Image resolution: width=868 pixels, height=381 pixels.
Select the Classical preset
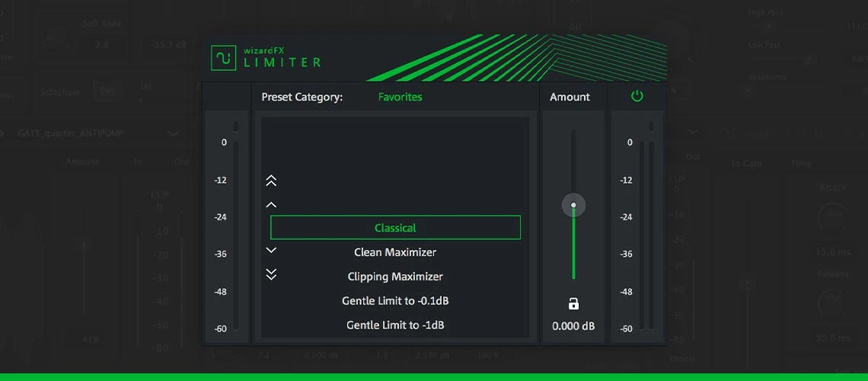[395, 228]
